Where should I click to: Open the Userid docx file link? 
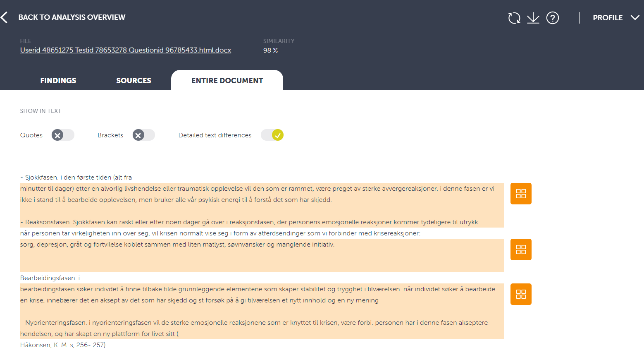pyautogui.click(x=126, y=50)
